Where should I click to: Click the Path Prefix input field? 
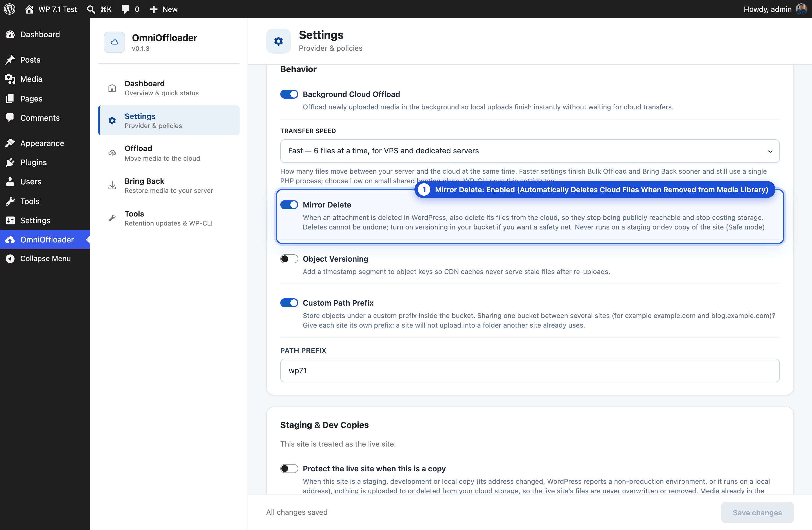pos(529,370)
